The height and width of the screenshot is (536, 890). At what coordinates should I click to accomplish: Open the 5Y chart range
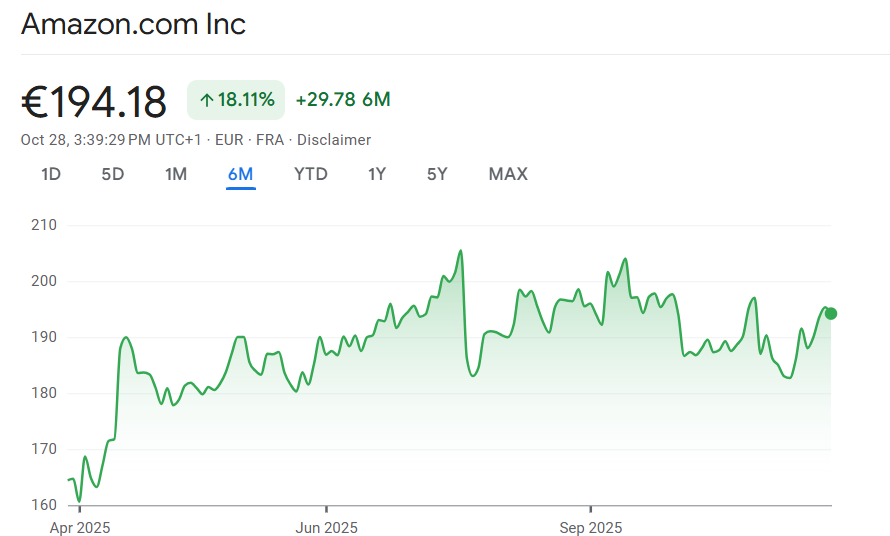pos(437,174)
